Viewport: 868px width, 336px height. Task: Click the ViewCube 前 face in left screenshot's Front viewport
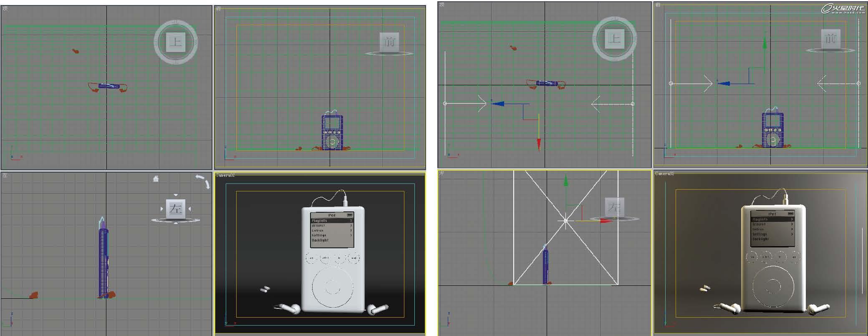(x=389, y=42)
